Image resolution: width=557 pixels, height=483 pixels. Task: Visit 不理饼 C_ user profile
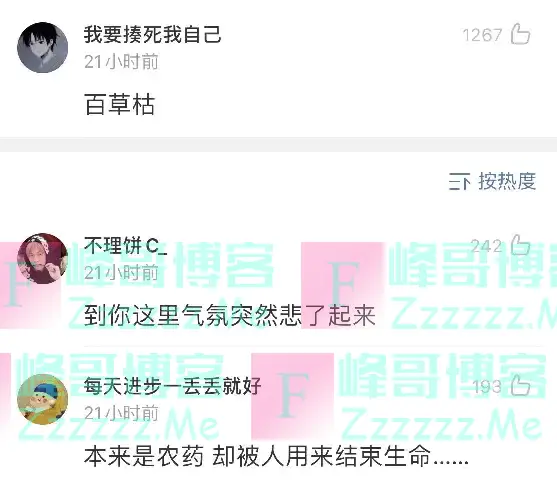click(125, 245)
